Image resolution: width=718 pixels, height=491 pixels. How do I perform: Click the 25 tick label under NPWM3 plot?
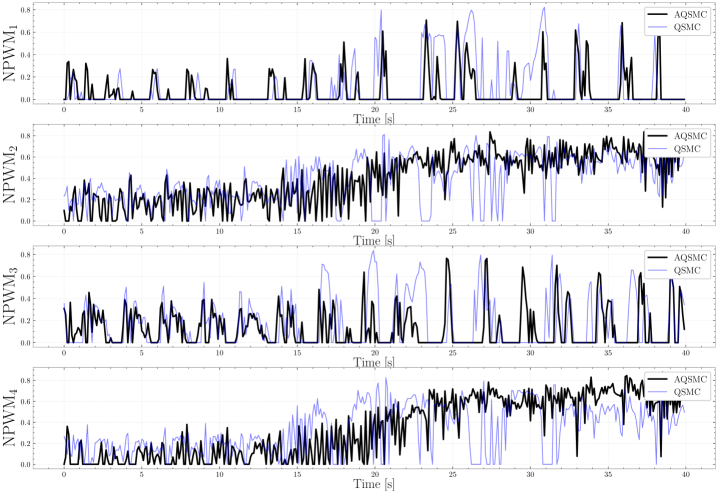tap(452, 353)
